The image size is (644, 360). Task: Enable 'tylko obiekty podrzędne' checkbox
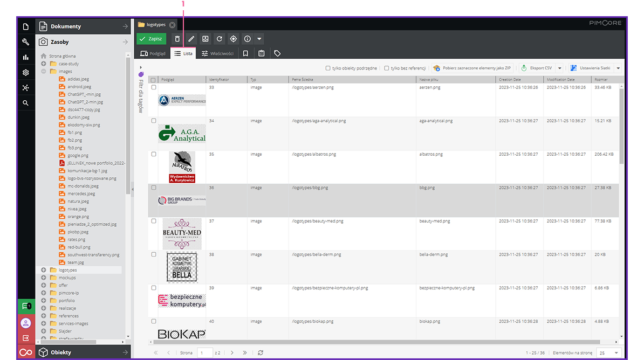(328, 68)
